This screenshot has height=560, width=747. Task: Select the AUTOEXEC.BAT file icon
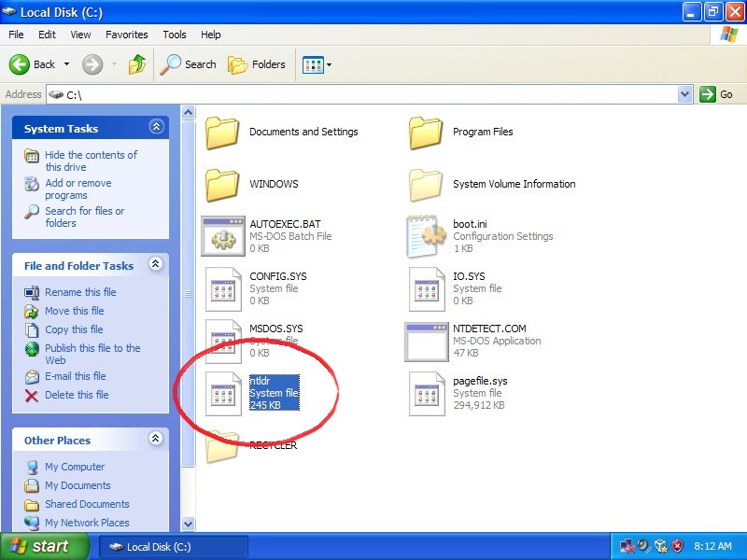[x=223, y=236]
